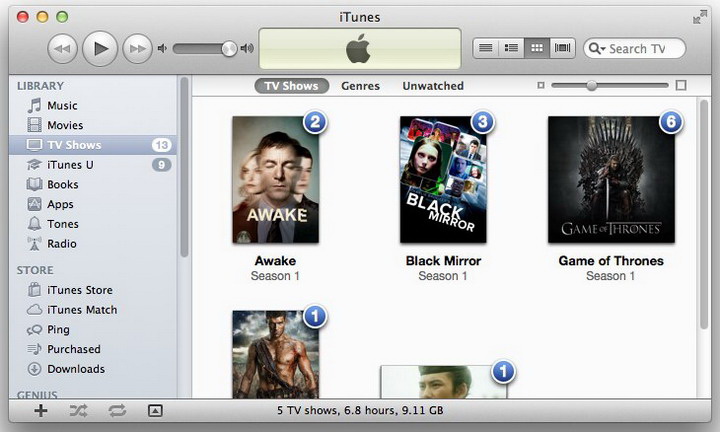The height and width of the screenshot is (432, 720).
Task: Select the partially visible samurai show artwork
Action: 444,382
